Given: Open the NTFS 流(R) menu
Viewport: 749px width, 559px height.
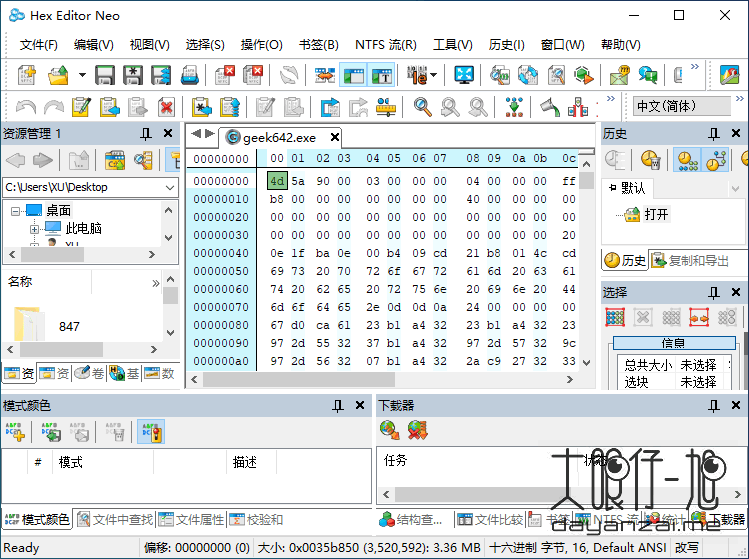Looking at the screenshot, I should (x=385, y=45).
